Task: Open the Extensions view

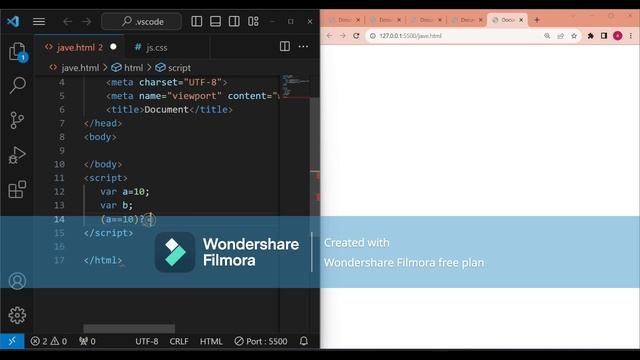Action: 17,189
